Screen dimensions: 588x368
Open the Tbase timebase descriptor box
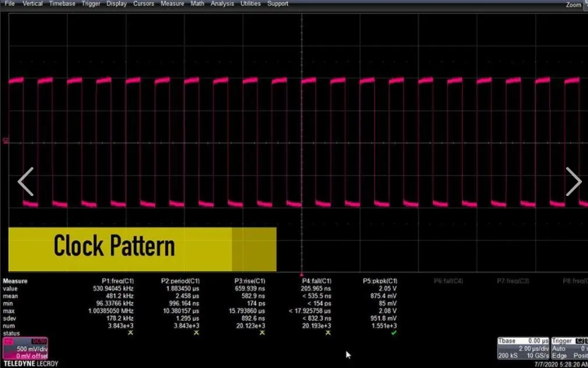point(522,349)
